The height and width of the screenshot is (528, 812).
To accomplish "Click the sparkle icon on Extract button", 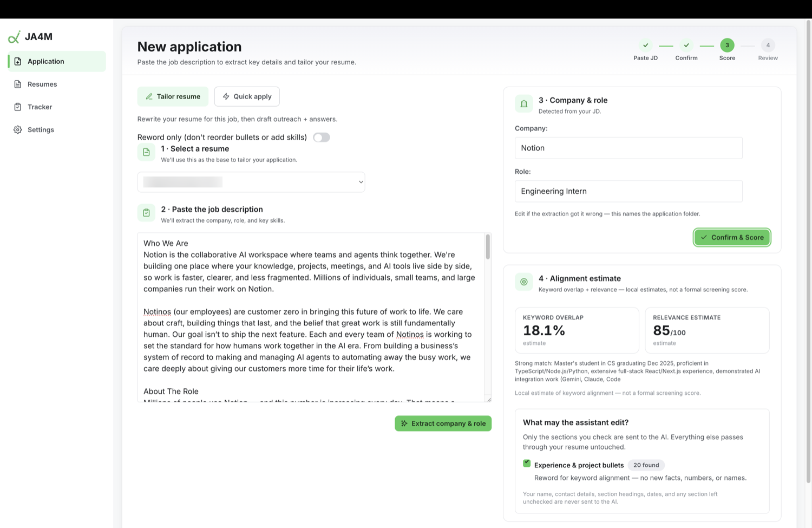I will click(404, 423).
